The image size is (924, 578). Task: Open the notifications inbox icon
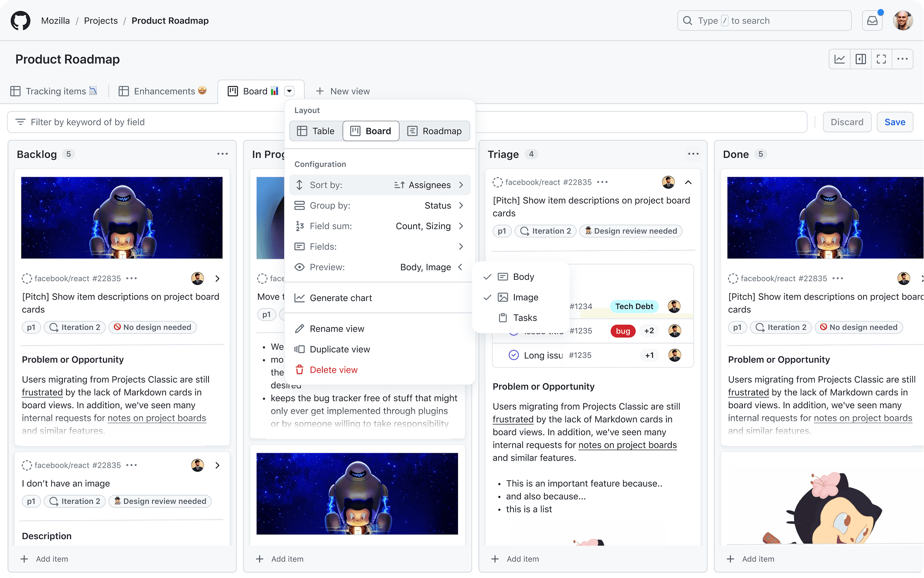pyautogui.click(x=872, y=21)
